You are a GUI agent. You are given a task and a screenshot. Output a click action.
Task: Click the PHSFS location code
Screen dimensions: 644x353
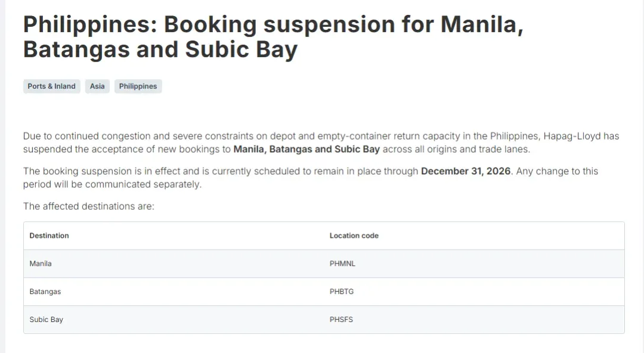341,319
